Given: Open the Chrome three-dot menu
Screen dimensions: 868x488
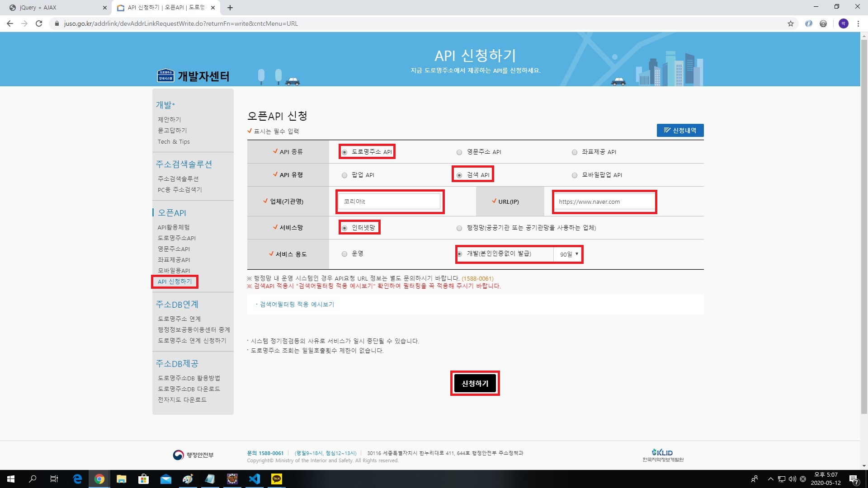Looking at the screenshot, I should coord(858,23).
